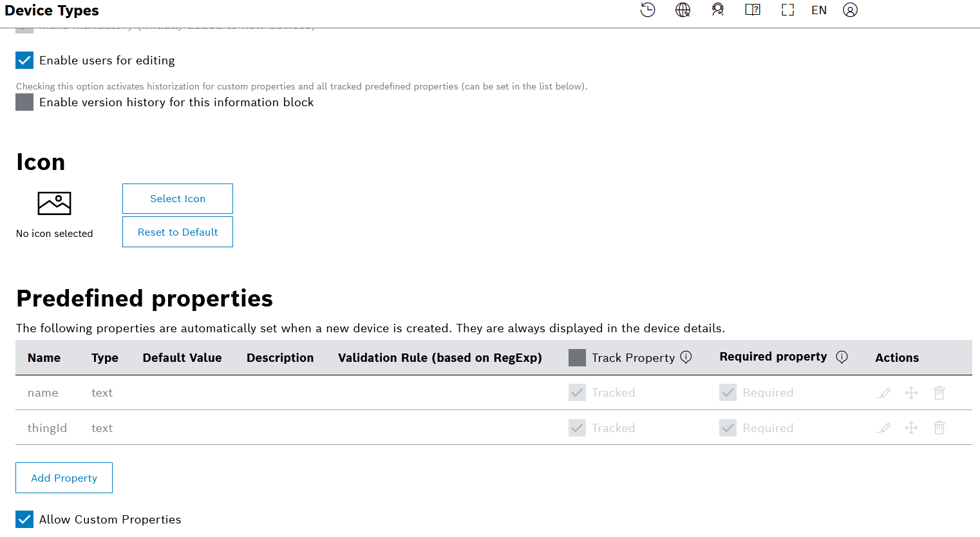
Task: Toggle Allow Custom Properties checkbox
Action: [x=24, y=520]
